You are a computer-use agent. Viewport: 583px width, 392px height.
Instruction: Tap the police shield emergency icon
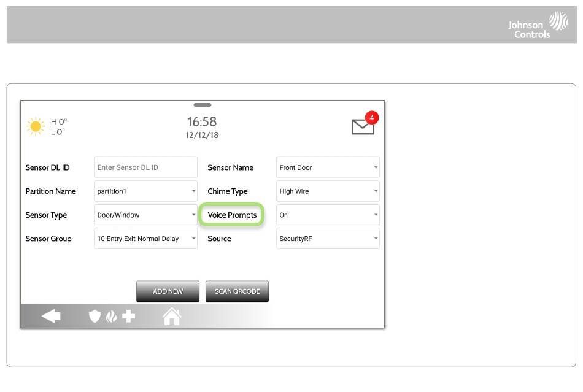(x=95, y=317)
